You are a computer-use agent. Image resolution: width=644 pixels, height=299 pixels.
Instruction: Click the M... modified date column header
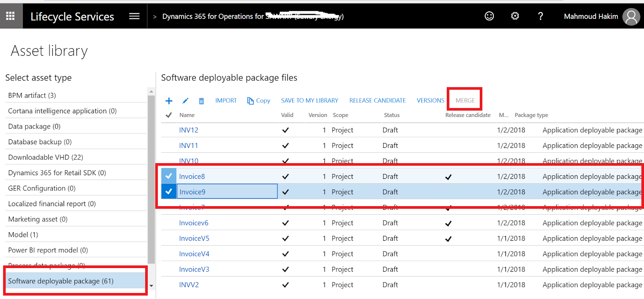pos(504,115)
